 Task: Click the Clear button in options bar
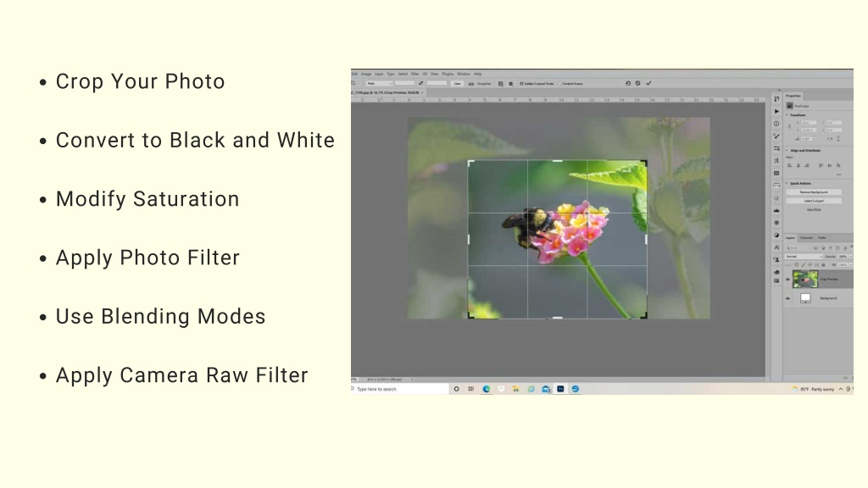click(457, 84)
